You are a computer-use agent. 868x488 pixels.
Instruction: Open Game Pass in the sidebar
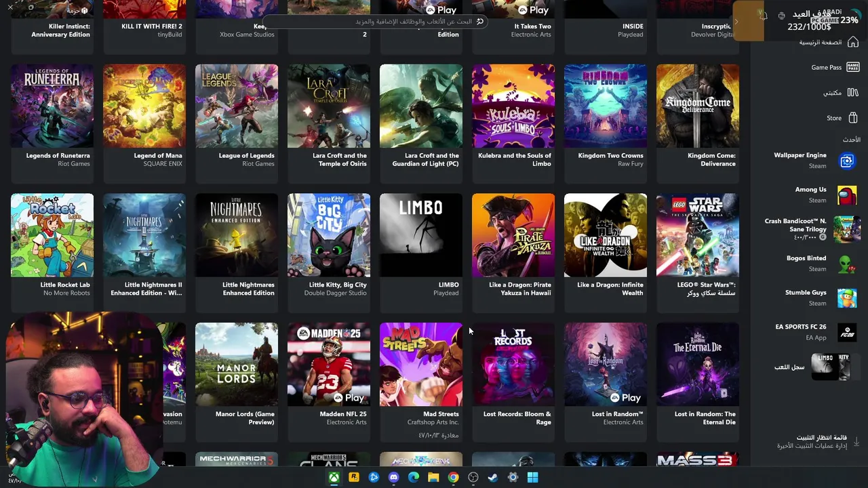point(835,67)
